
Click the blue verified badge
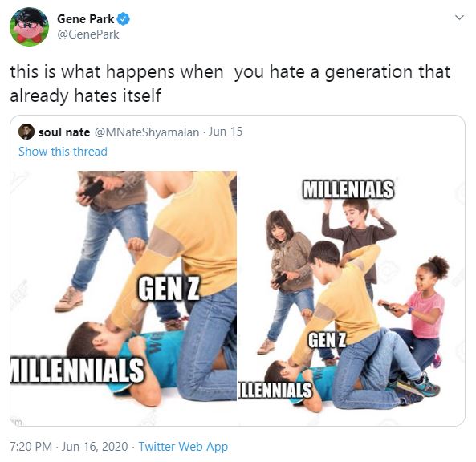(x=124, y=19)
